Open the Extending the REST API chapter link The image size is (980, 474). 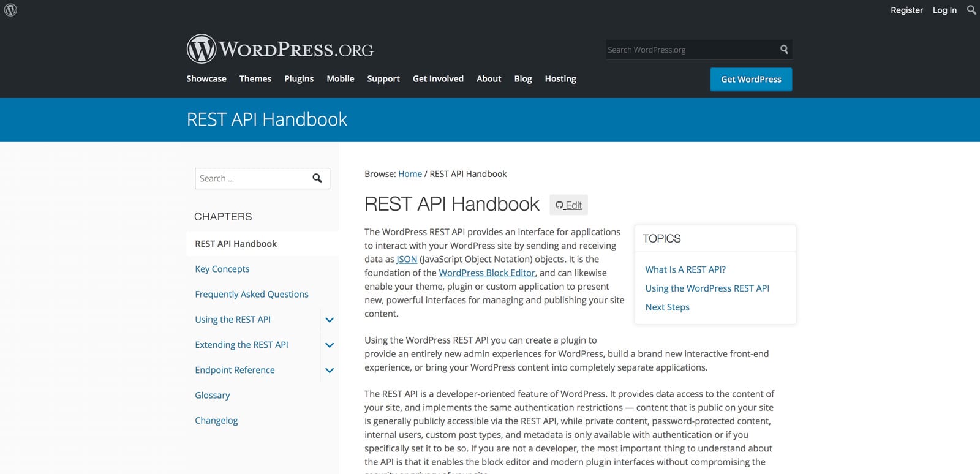[x=241, y=345]
